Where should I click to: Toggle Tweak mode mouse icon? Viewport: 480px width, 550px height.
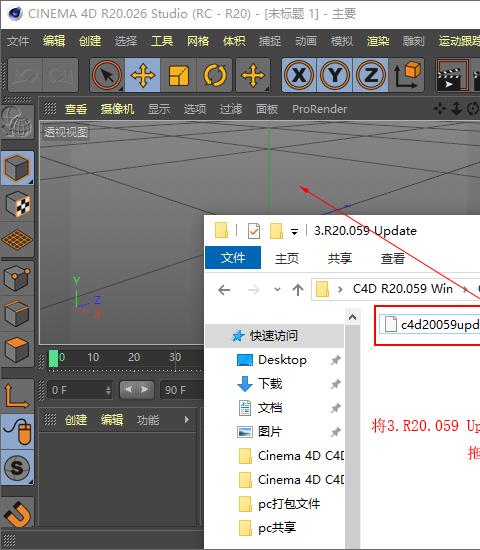[17, 431]
